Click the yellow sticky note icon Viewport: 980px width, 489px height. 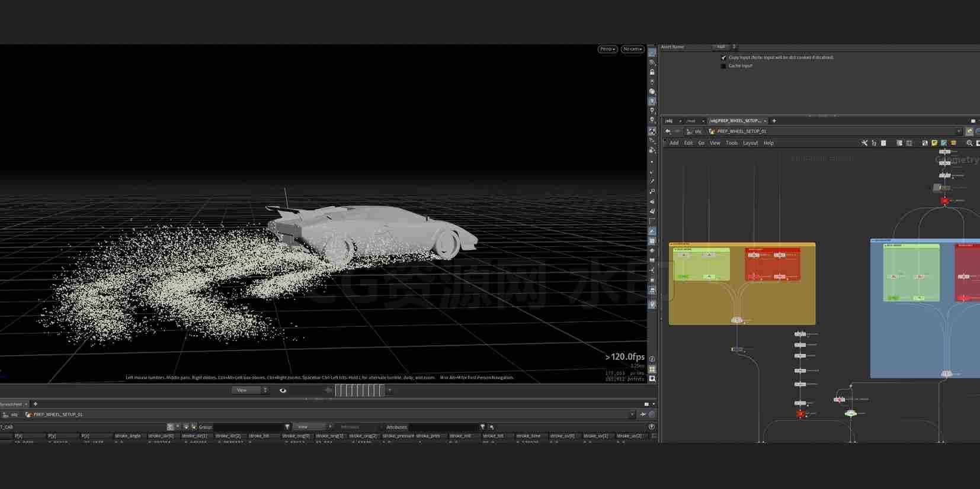click(x=934, y=143)
